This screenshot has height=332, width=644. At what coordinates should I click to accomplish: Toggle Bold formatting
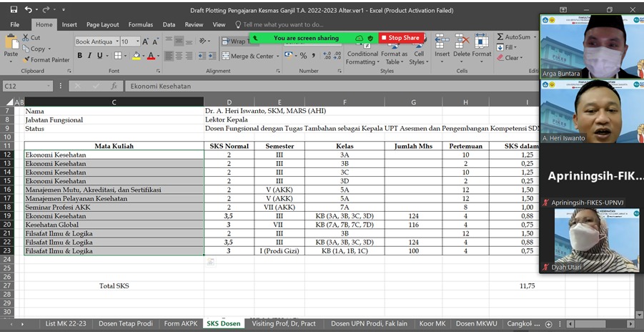tap(80, 56)
